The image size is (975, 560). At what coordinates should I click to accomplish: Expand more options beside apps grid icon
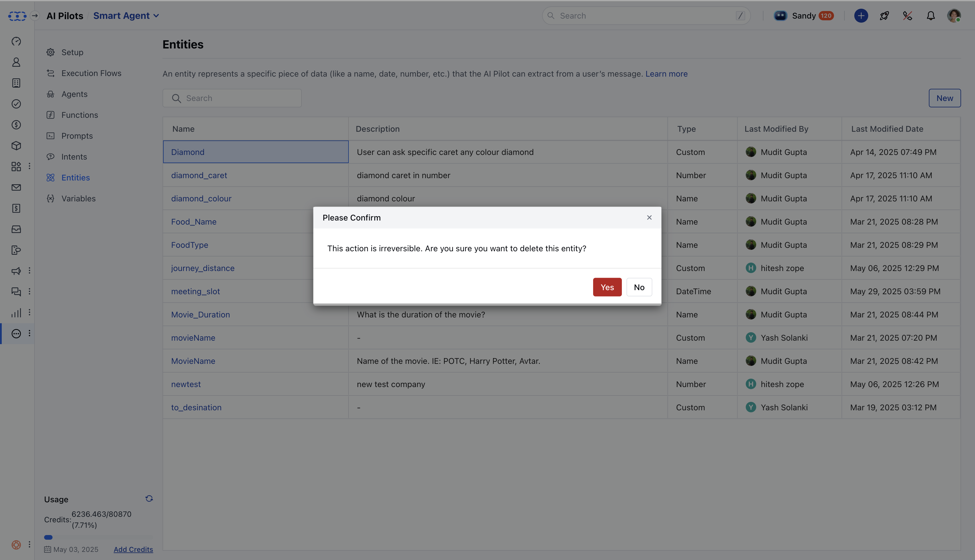[29, 166]
